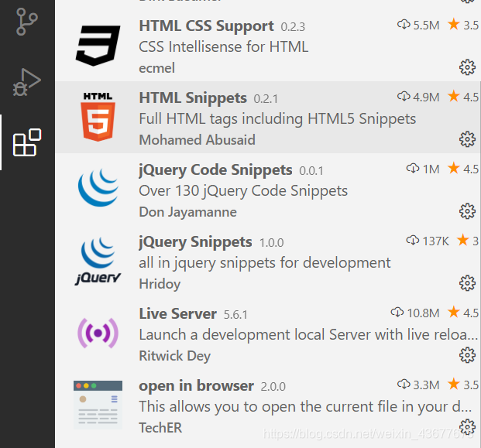Image resolution: width=481 pixels, height=448 pixels.
Task: Click publisher name ecmel
Action: pyautogui.click(x=156, y=68)
